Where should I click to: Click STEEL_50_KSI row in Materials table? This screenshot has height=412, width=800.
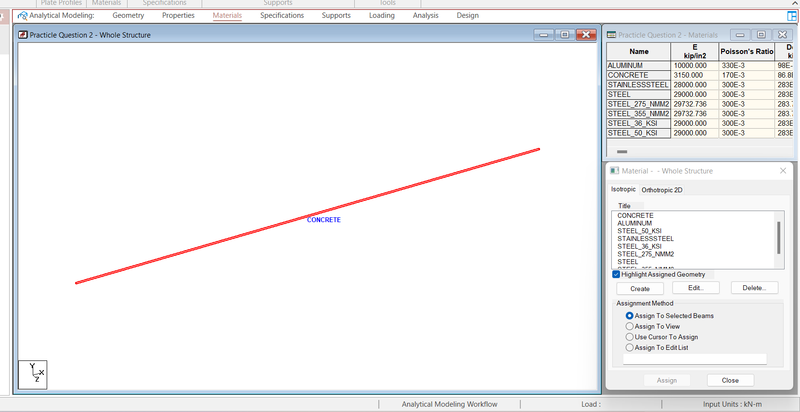[638, 134]
